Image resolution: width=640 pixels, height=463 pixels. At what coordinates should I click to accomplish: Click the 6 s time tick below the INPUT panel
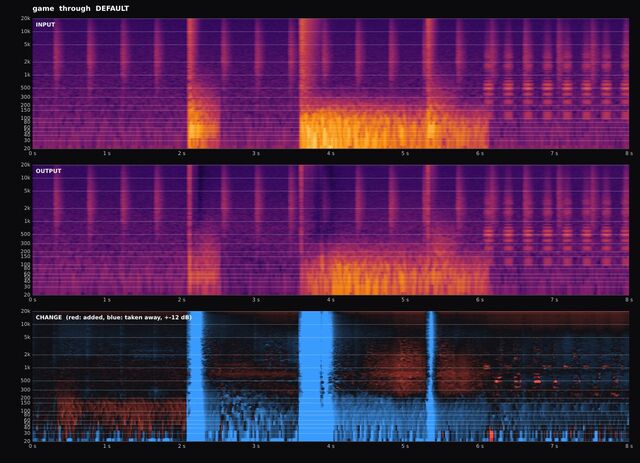click(x=480, y=154)
